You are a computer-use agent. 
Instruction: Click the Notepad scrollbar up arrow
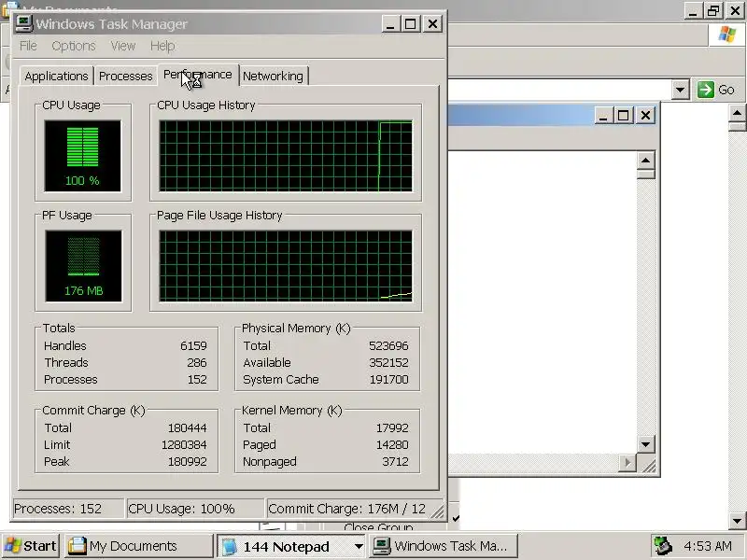tap(645, 161)
